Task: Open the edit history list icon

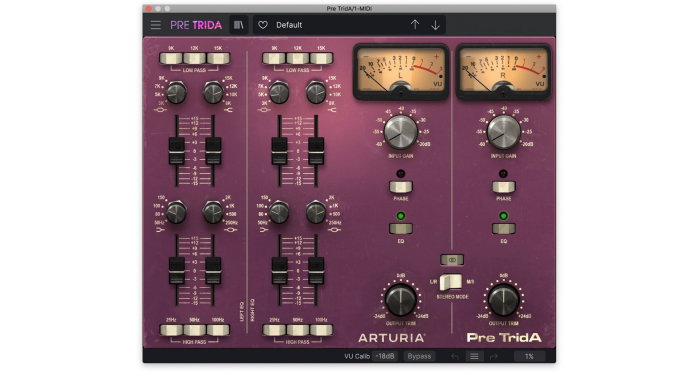Action: point(474,356)
